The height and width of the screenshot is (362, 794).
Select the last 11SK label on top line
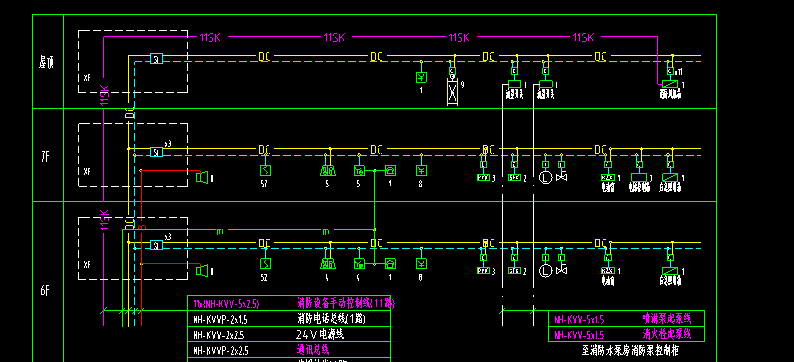click(583, 37)
